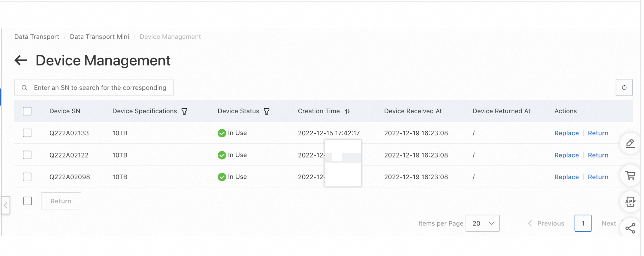This screenshot has width=644, height=256.
Task: Click Replace for device Q222A02098
Action: pyautogui.click(x=567, y=177)
